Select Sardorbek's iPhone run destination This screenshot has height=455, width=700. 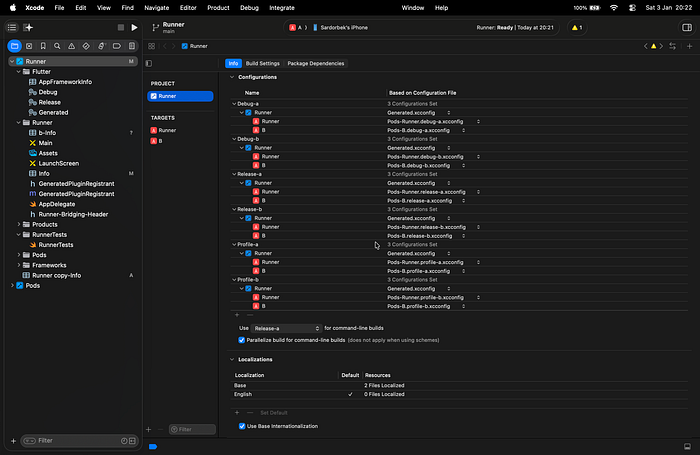341,28
